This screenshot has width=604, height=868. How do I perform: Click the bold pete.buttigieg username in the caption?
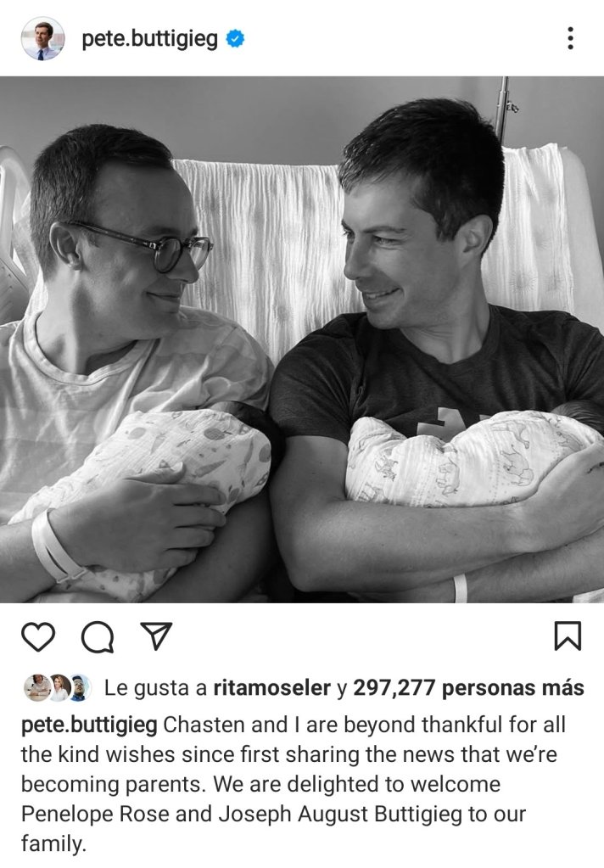coord(89,725)
